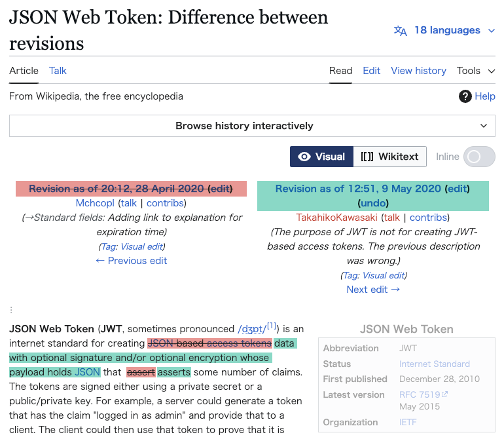The height and width of the screenshot is (439, 504).
Task: Open the Help link
Action: pos(485,96)
